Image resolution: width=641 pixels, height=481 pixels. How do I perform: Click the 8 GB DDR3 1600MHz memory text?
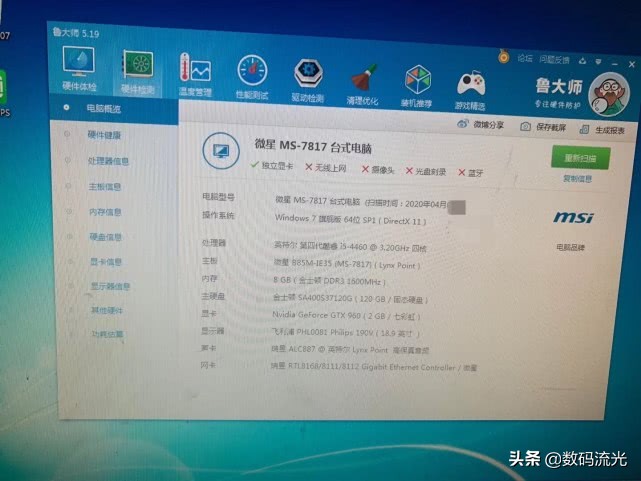pos(329,282)
